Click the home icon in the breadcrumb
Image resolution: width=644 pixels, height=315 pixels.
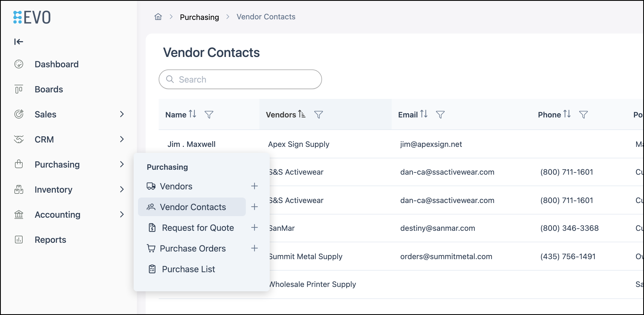tap(158, 17)
